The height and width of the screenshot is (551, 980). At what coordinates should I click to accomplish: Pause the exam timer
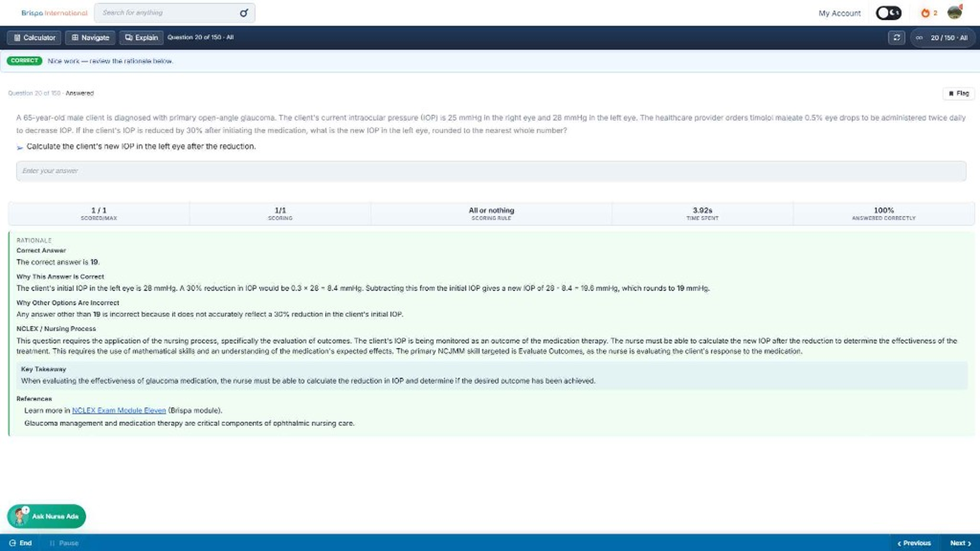coord(64,543)
